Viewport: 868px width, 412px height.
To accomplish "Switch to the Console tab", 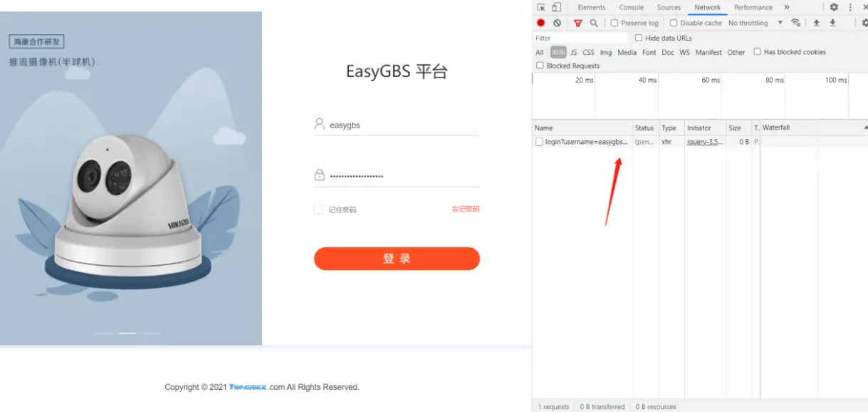I will (x=631, y=7).
